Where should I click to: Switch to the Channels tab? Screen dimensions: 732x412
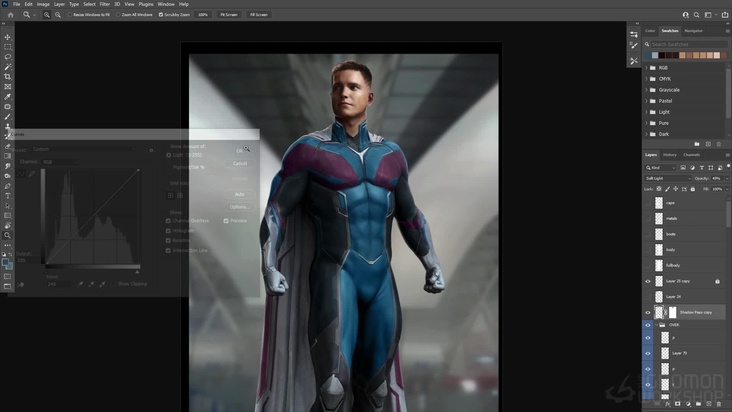point(691,155)
